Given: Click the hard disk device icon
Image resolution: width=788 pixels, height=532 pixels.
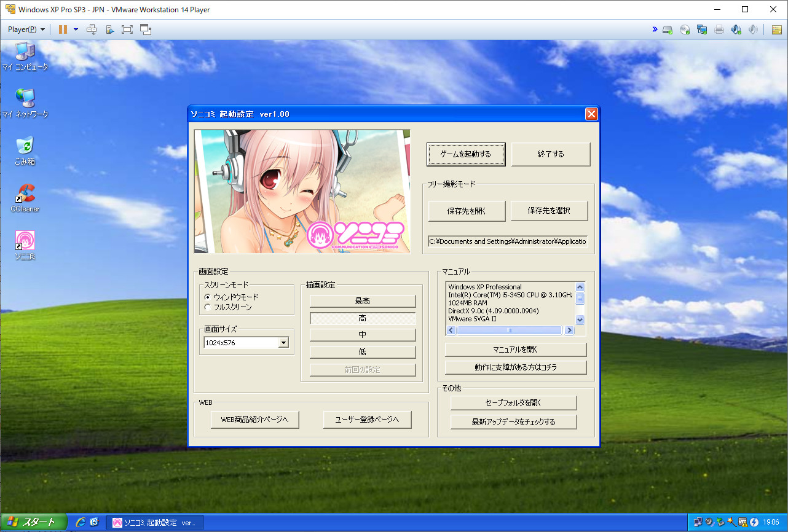Looking at the screenshot, I should click(668, 29).
